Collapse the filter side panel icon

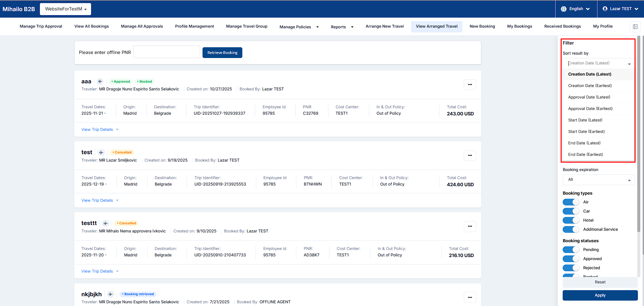[635, 27]
